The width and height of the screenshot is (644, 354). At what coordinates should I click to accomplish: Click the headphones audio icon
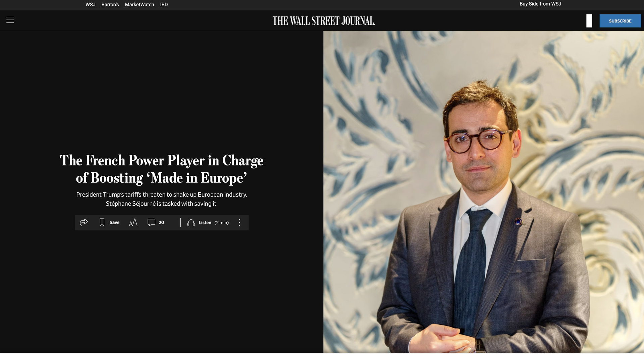(191, 223)
